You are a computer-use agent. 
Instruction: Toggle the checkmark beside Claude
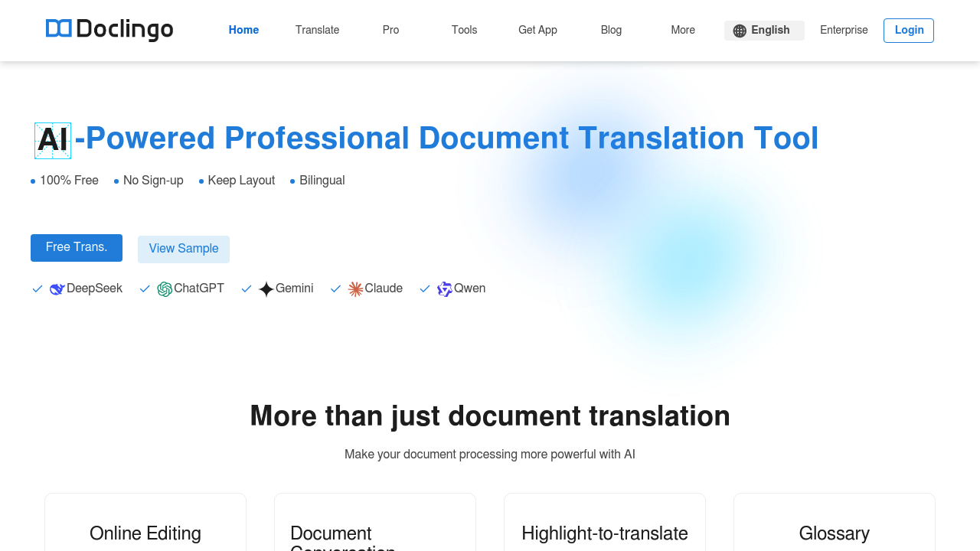(335, 289)
